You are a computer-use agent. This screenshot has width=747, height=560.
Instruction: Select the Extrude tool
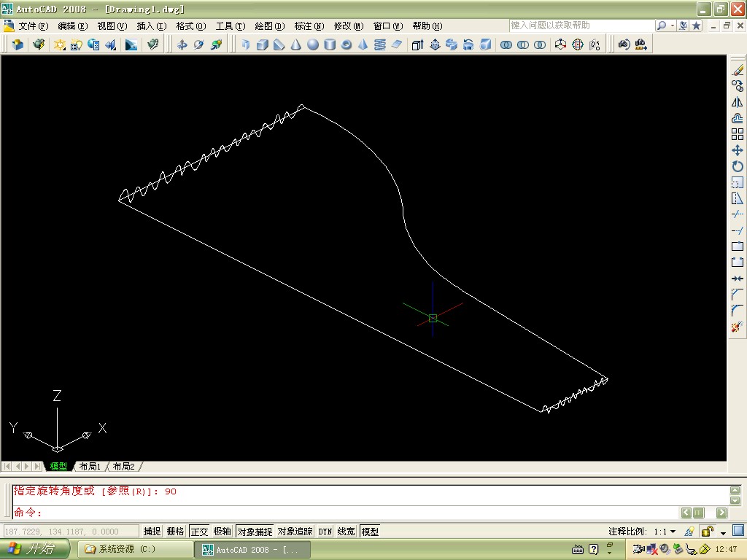click(x=417, y=44)
